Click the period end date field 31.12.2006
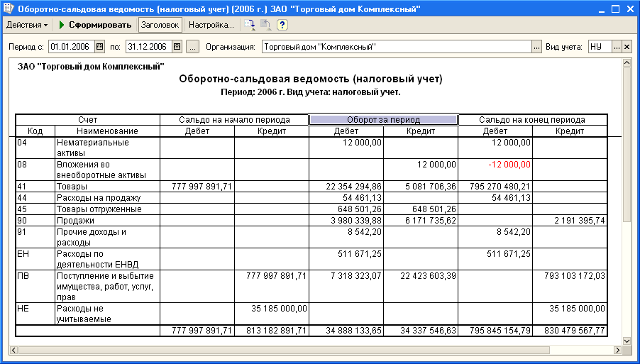The height and width of the screenshot is (364, 640). point(149,47)
